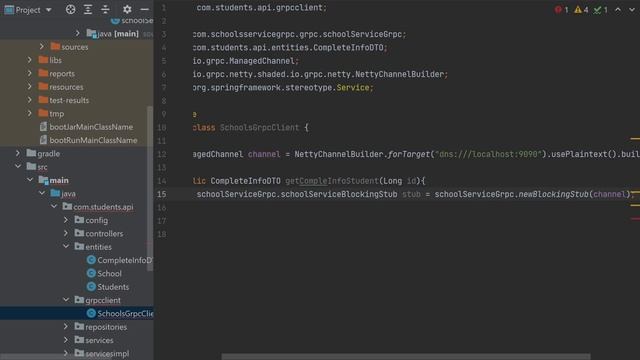Click the School class icon
640x360 pixels.
point(91,273)
